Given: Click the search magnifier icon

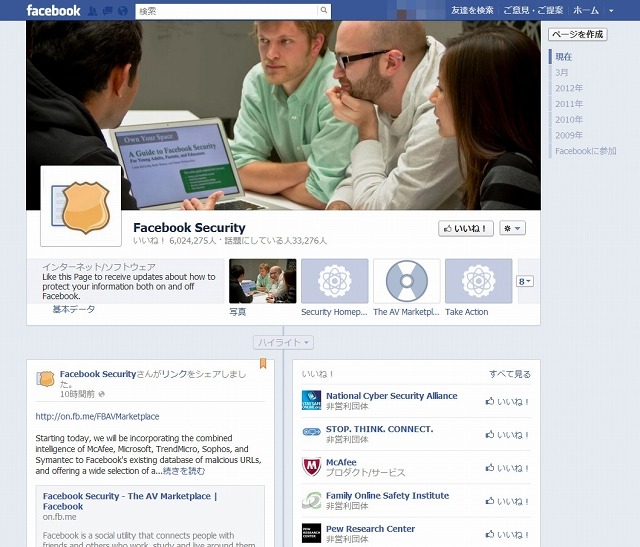Looking at the screenshot, I should [324, 11].
